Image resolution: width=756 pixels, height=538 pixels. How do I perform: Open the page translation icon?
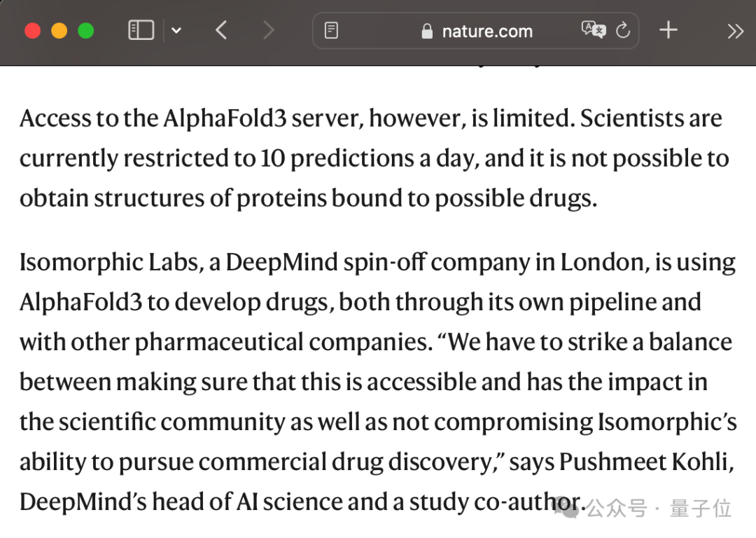[594, 30]
